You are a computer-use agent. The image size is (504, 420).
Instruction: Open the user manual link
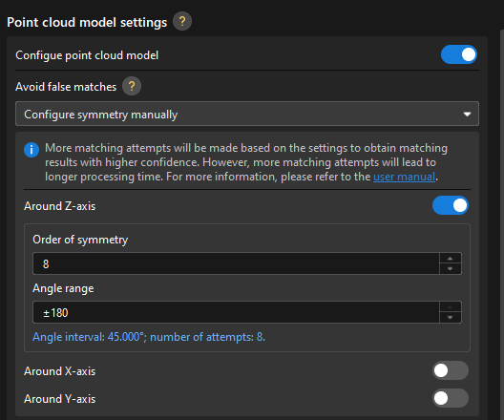coord(404,177)
